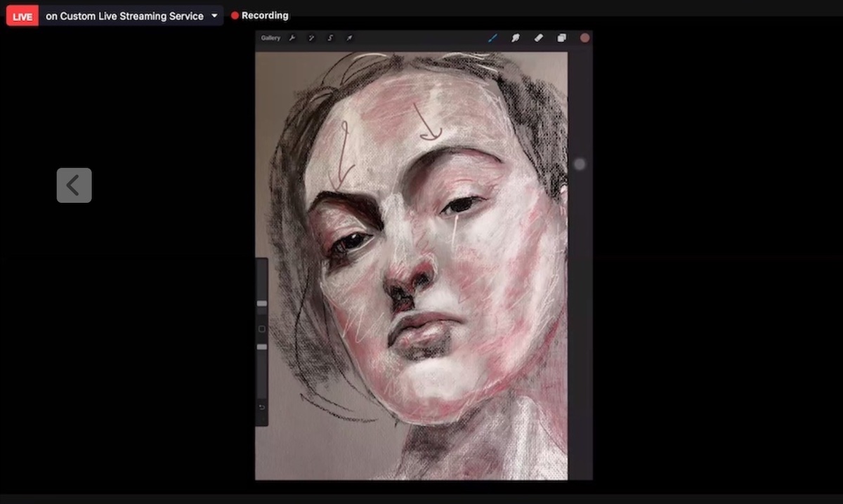Open the Layers panel
Viewport: 843px width, 504px height.
click(x=561, y=38)
